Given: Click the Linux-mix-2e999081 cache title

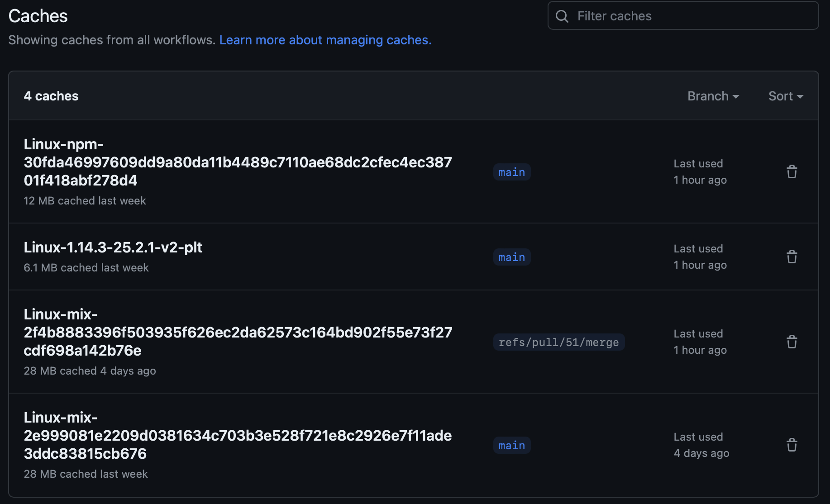Looking at the screenshot, I should (238, 435).
